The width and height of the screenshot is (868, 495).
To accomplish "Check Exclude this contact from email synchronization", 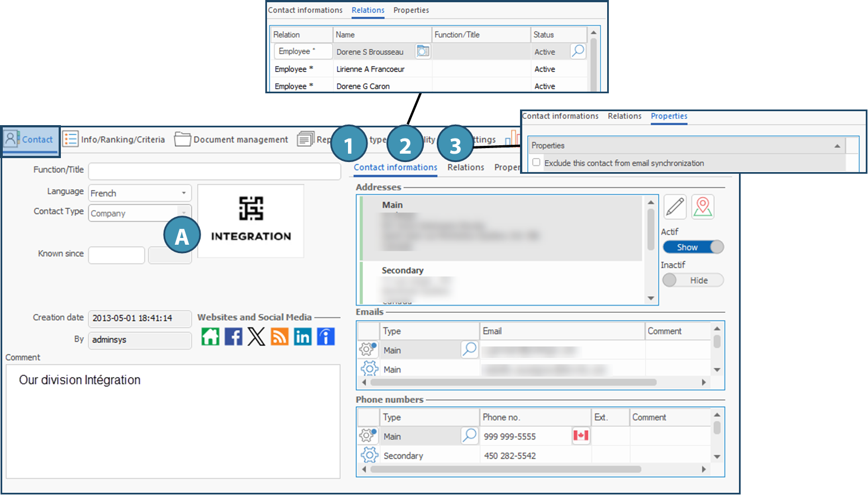I will point(537,163).
